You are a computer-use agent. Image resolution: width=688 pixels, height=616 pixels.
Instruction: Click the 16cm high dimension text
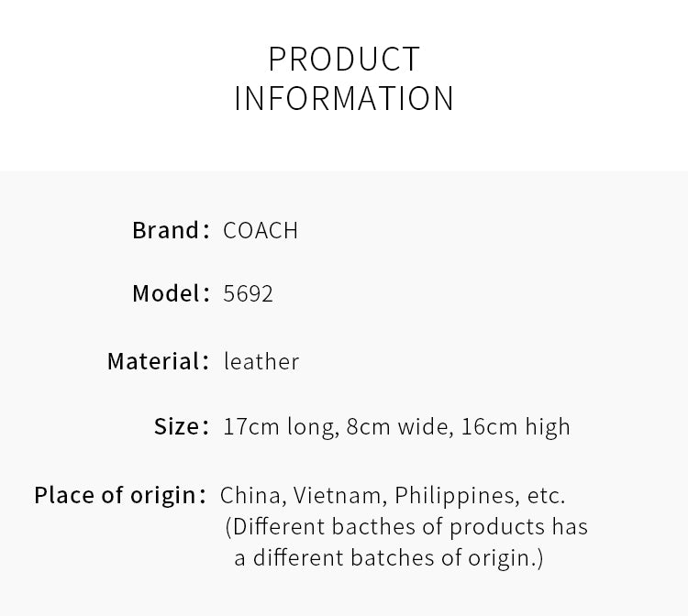pyautogui.click(x=516, y=427)
